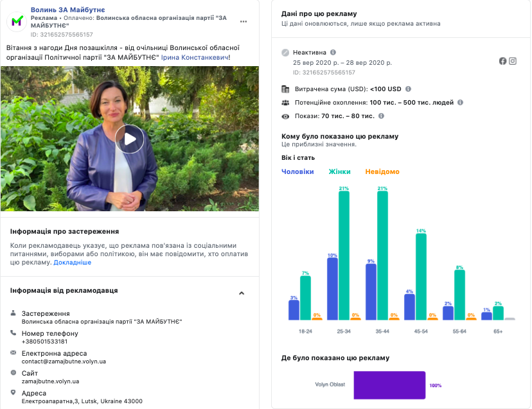Toggle the Невідомо legend in chart

[x=382, y=171]
